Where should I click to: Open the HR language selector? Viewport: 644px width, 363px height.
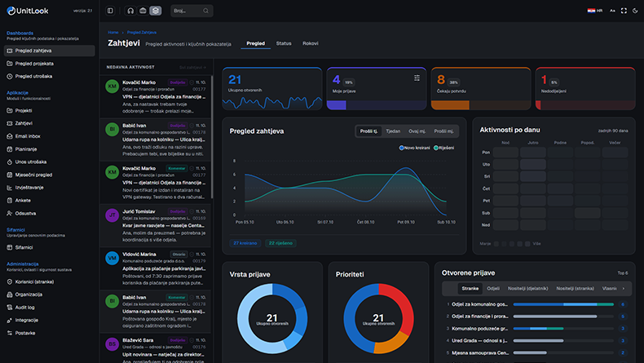pos(595,11)
